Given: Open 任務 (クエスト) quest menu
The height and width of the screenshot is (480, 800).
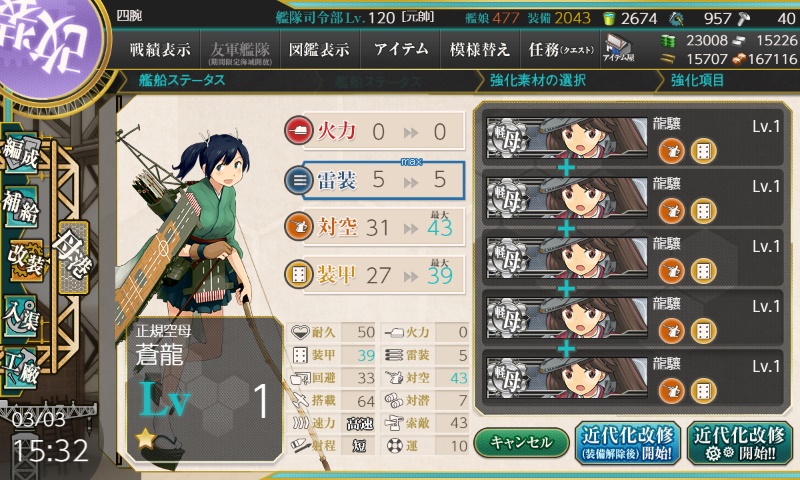Looking at the screenshot, I should pyautogui.click(x=560, y=49).
